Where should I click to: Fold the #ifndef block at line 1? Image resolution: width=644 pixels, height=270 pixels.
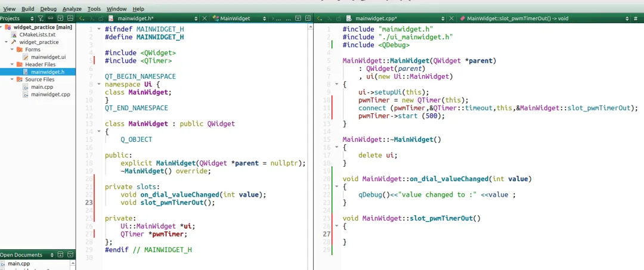click(x=98, y=29)
